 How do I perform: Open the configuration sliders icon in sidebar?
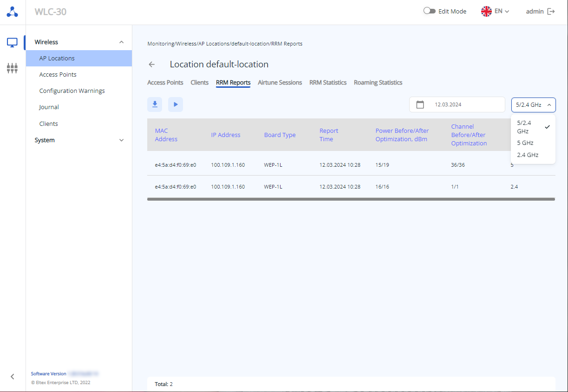coord(13,69)
